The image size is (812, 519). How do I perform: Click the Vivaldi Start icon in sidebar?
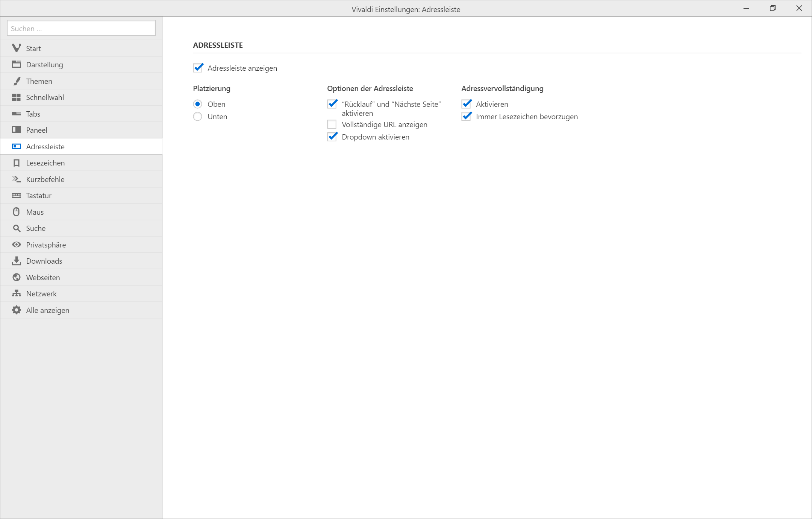16,48
